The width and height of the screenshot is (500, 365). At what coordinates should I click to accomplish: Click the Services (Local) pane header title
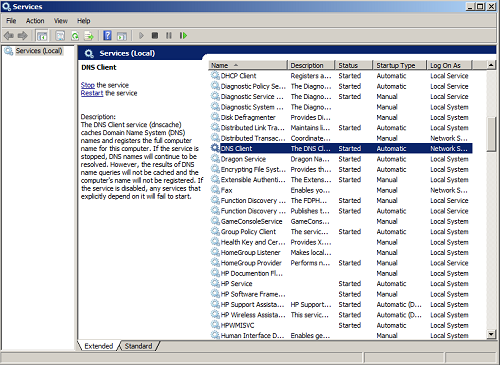(127, 53)
